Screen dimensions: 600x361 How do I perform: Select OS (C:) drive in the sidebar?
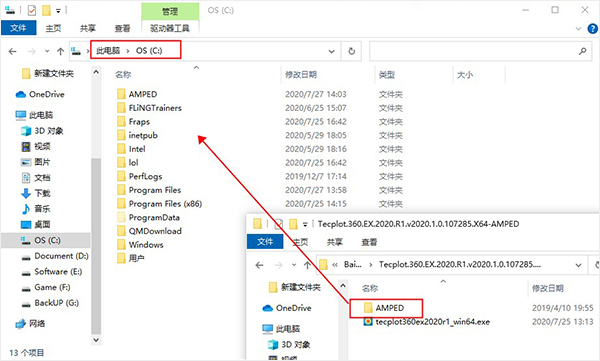[46, 240]
